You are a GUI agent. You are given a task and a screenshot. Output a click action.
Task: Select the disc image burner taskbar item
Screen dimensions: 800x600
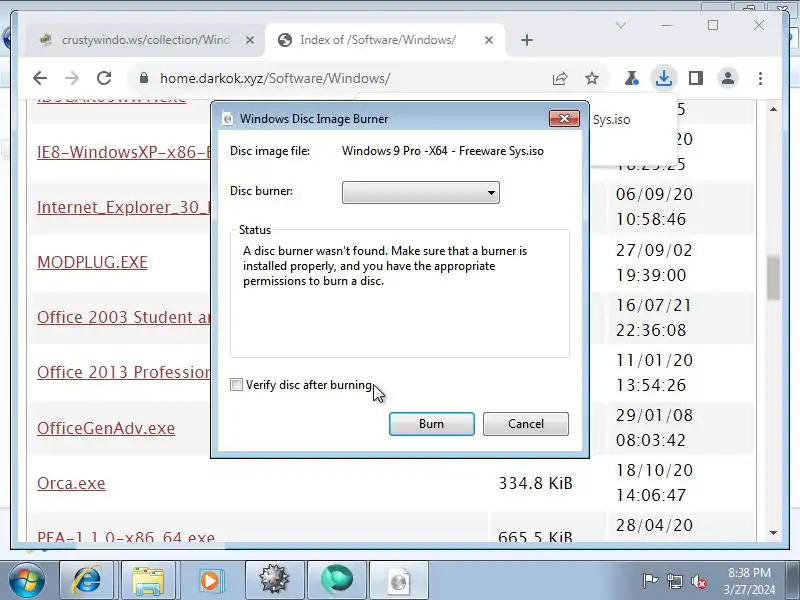[x=399, y=581]
